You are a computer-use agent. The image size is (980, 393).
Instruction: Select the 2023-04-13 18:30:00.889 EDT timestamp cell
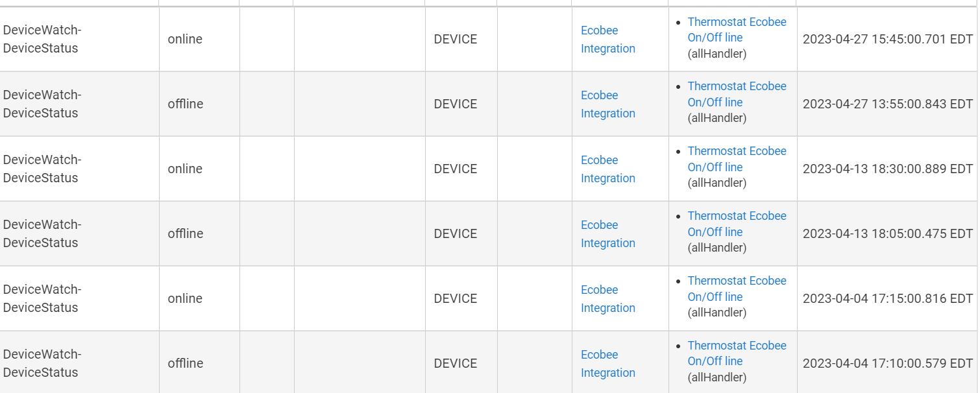[888, 169]
